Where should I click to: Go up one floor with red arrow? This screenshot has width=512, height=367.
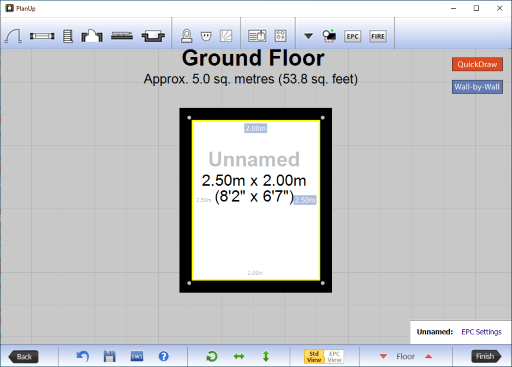click(428, 356)
